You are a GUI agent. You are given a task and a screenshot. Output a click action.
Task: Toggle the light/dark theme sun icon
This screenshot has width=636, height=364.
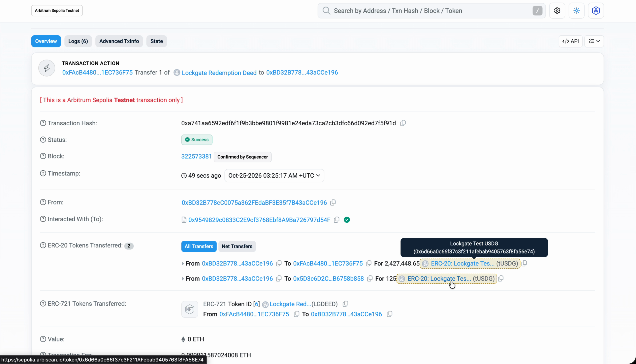(x=576, y=11)
